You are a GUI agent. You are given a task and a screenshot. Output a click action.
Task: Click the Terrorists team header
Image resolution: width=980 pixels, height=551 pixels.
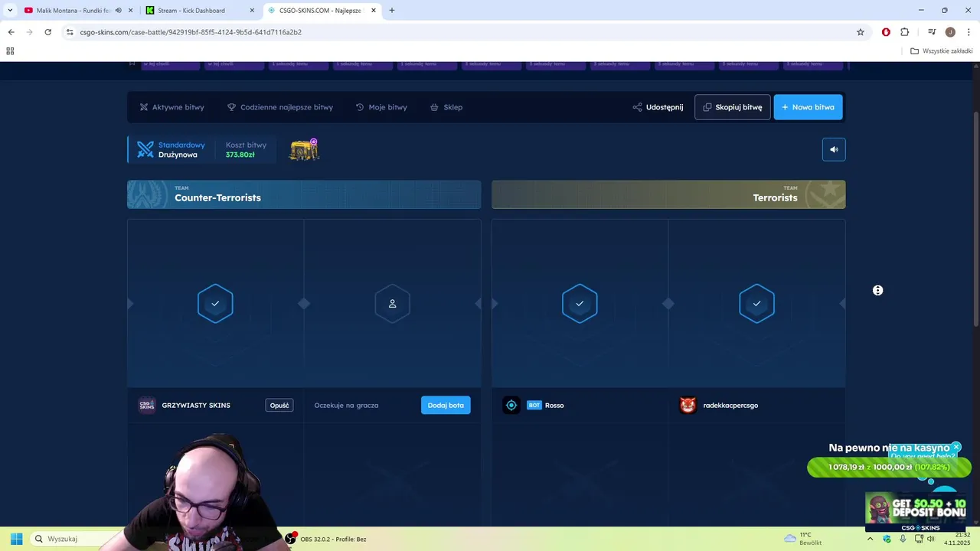(668, 194)
